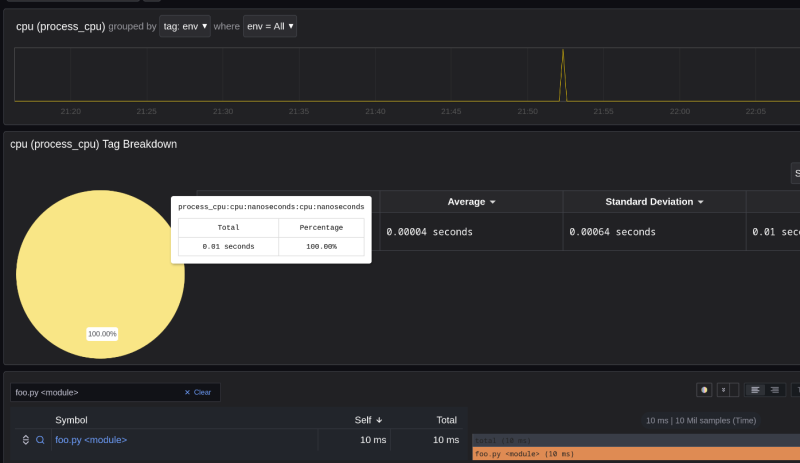Sort by the Standard Deviation column

[x=654, y=202]
